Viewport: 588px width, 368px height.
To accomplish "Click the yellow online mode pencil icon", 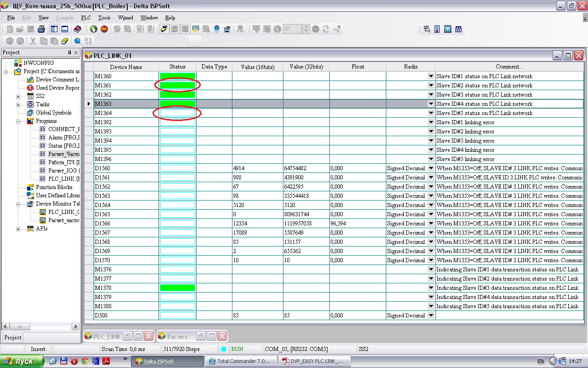I will [x=164, y=29].
